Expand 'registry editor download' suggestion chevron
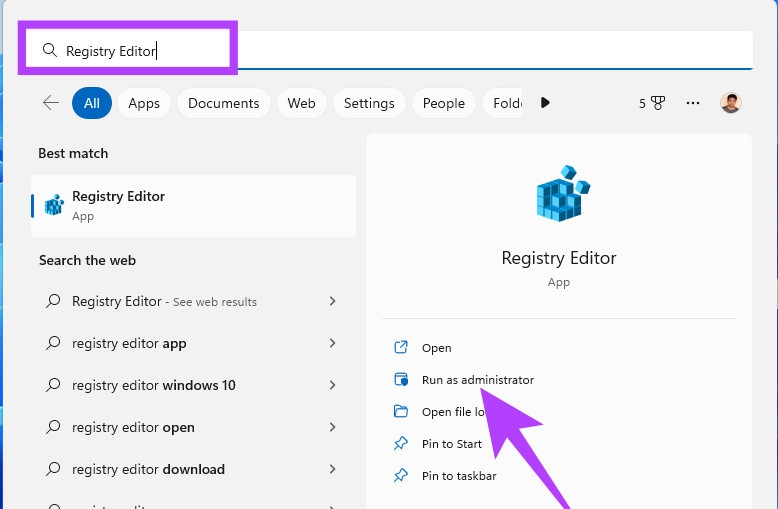Image resolution: width=778 pixels, height=509 pixels. point(332,469)
